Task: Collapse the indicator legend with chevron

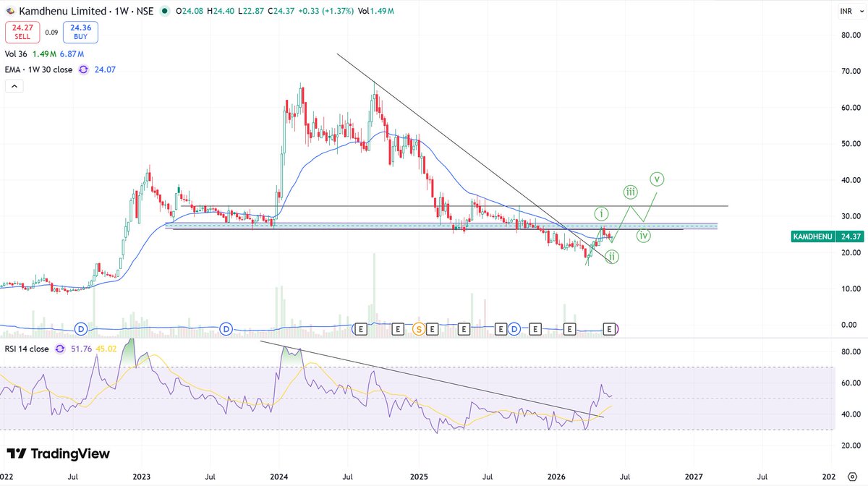Action: point(14,86)
